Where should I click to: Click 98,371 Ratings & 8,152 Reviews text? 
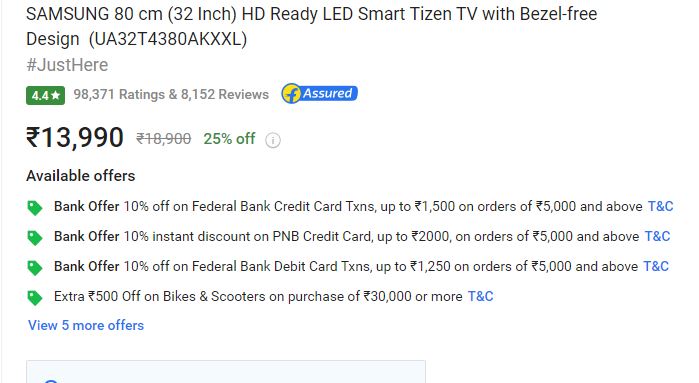pos(171,95)
